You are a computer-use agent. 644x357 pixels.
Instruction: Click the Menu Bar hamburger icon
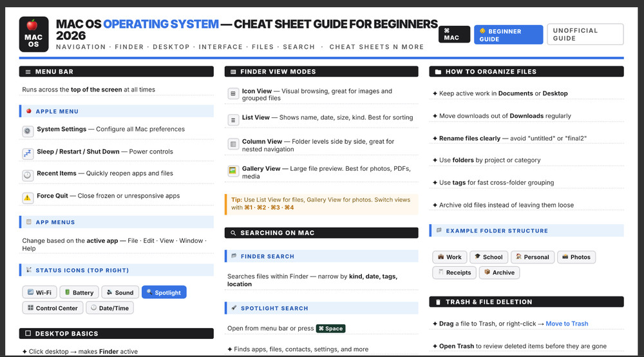point(28,72)
